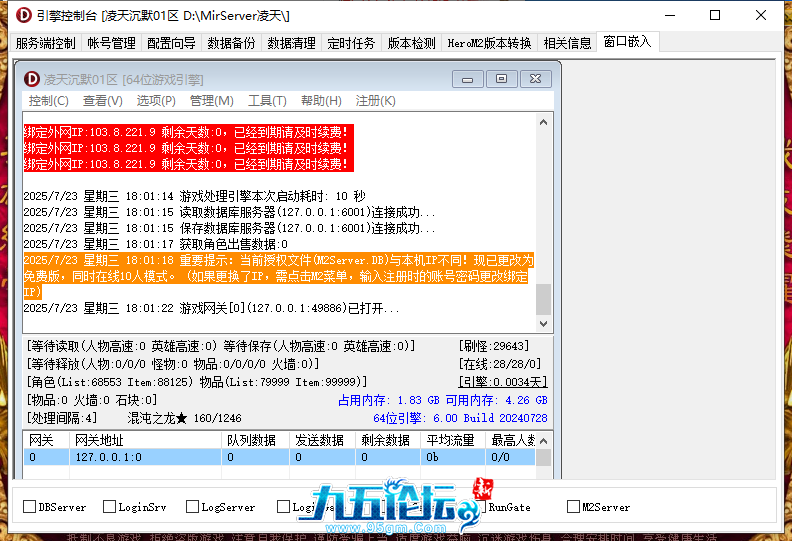
Task: Select the gateway row 127.0.0.1:0
Action: (x=279, y=457)
